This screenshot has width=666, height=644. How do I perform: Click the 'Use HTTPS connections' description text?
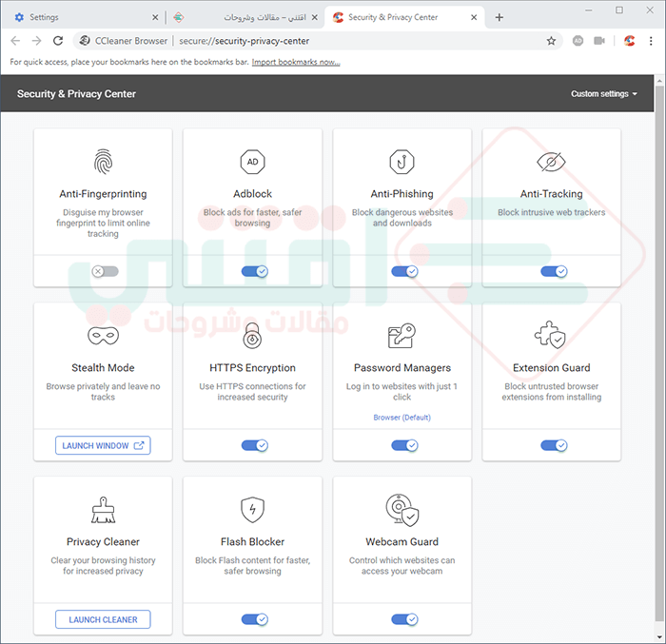tap(253, 391)
